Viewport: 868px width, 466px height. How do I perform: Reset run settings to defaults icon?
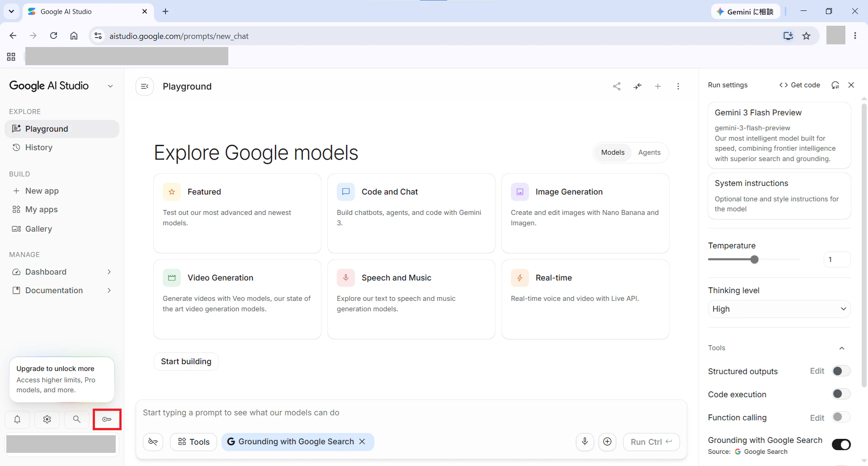coord(835,85)
